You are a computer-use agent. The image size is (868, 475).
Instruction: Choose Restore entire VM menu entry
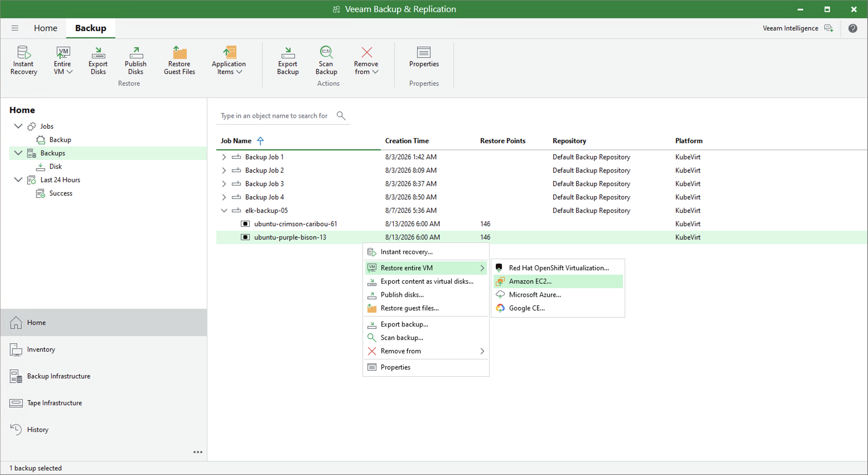pyautogui.click(x=426, y=268)
